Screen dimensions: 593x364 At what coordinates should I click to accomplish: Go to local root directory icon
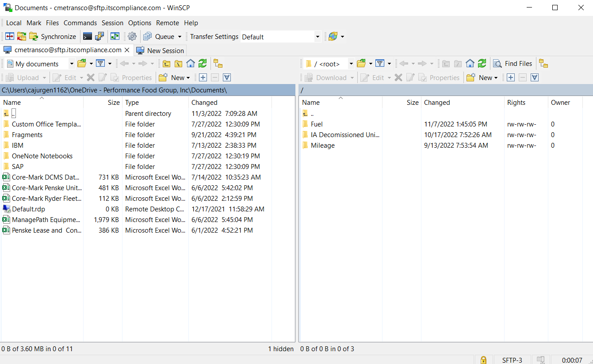[x=178, y=64]
